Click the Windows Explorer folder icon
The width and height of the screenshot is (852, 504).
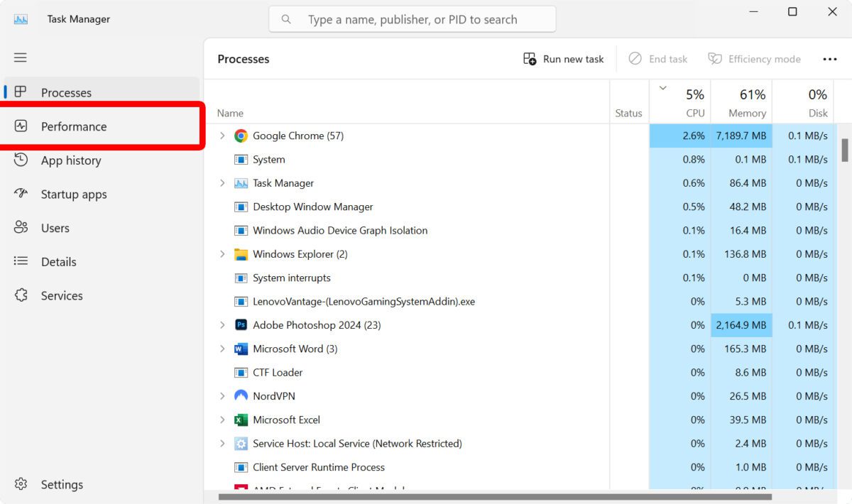tap(241, 254)
